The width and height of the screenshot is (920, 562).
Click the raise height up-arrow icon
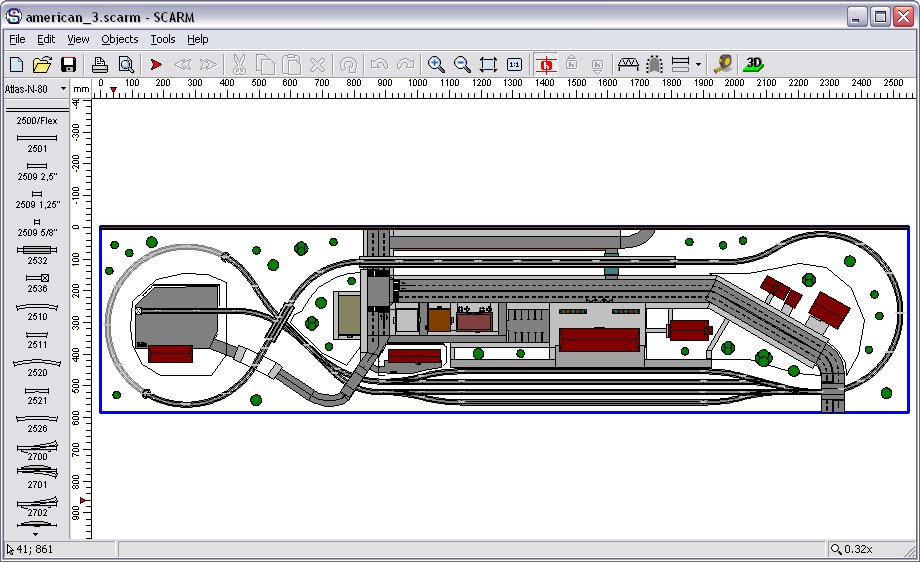point(572,63)
